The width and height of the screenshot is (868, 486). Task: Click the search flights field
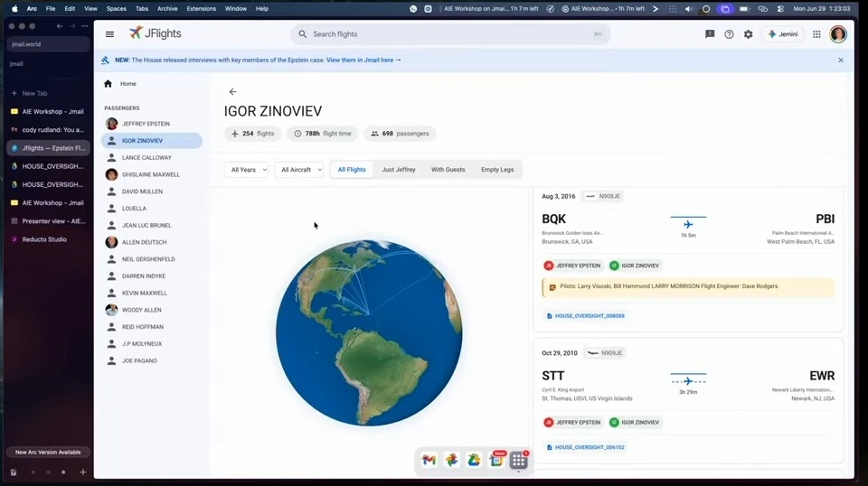450,33
